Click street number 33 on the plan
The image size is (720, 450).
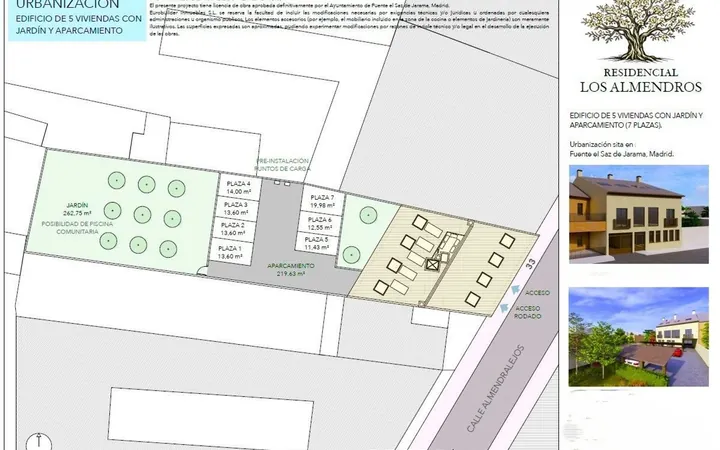tap(531, 264)
